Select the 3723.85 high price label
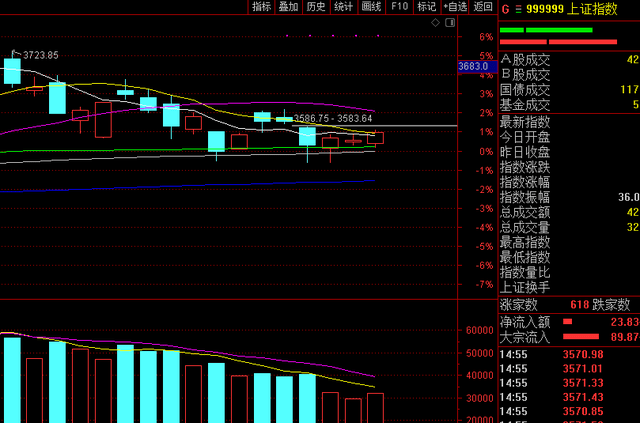This screenshot has height=423, width=640. click(37, 55)
